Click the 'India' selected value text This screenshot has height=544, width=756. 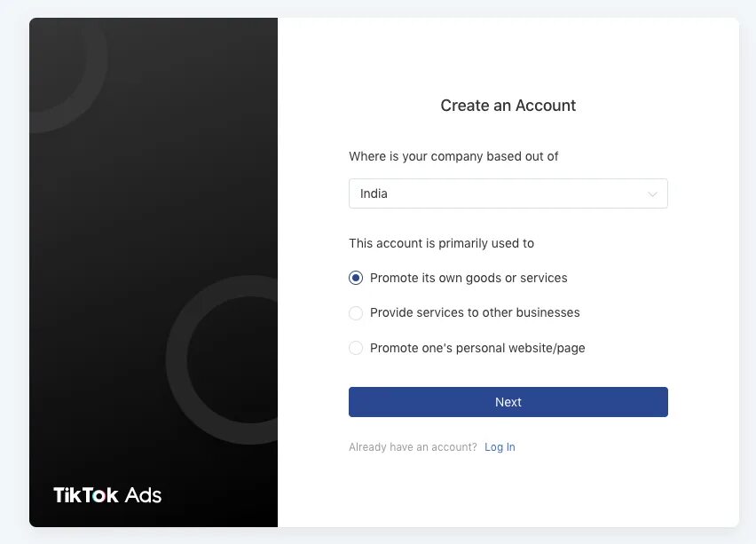coord(374,193)
